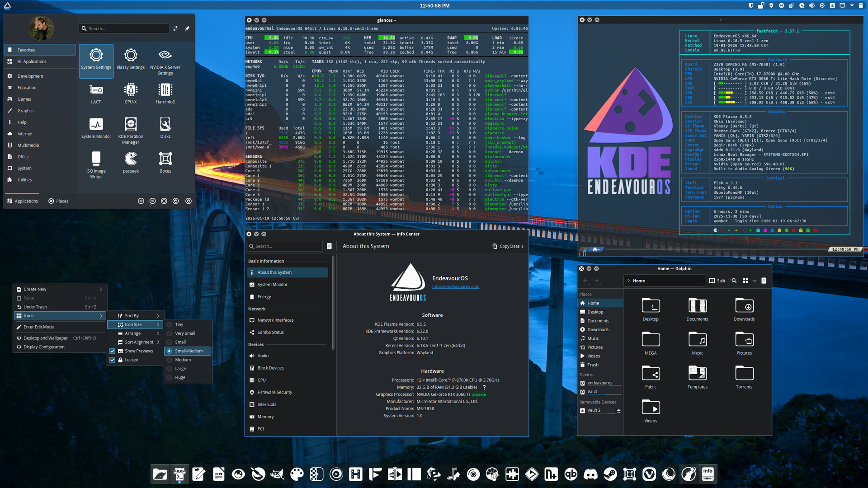Select Enter Edit Mode menu entry
The height and width of the screenshot is (488, 868).
click(38, 327)
